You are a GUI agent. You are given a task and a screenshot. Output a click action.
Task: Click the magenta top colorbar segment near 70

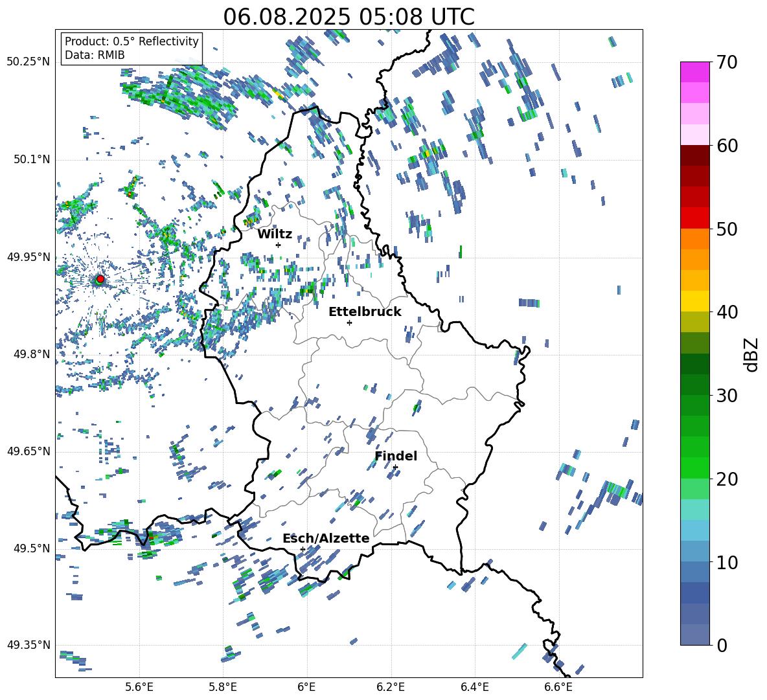pyautogui.click(x=695, y=72)
